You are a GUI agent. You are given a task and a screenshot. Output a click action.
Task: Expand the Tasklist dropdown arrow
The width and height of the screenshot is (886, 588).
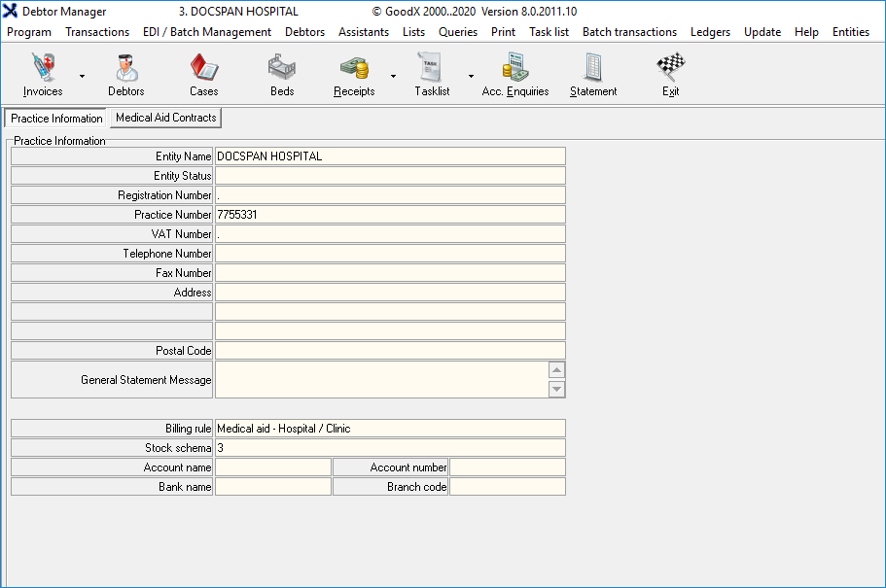[471, 76]
